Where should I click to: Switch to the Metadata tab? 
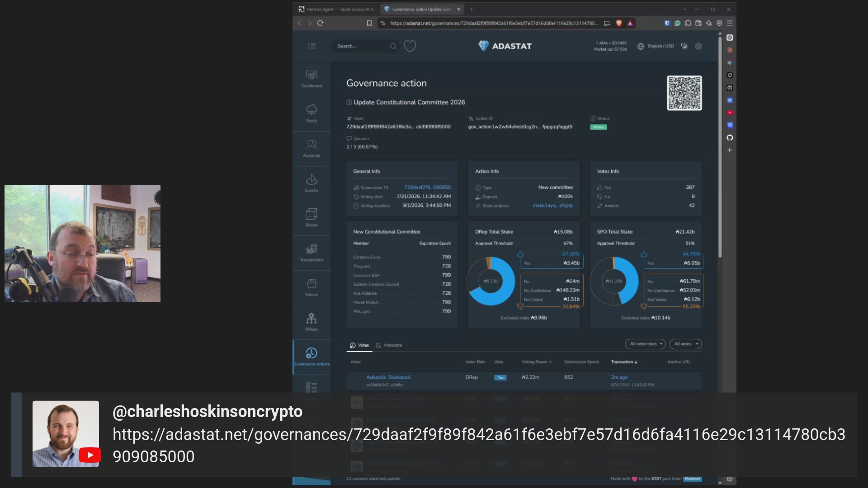click(x=389, y=345)
